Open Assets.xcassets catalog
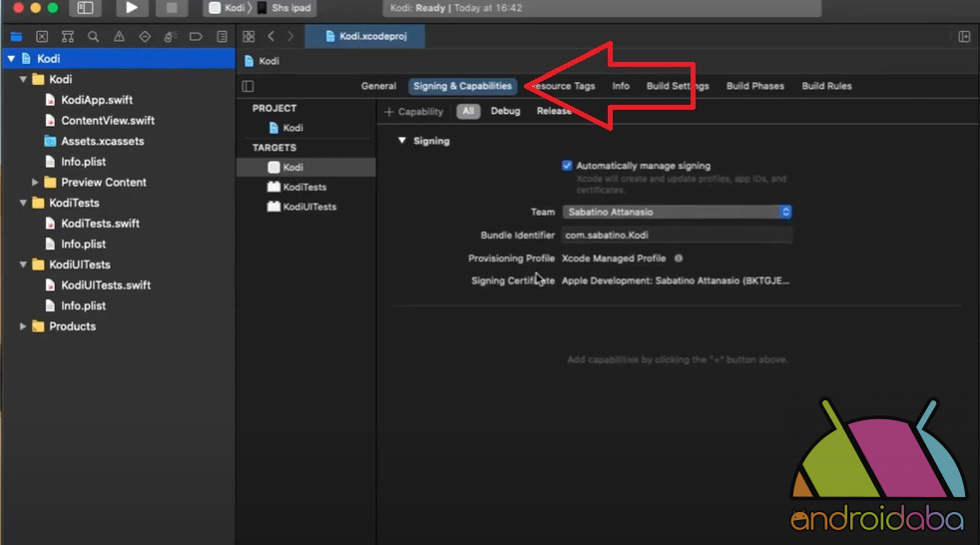The height and width of the screenshot is (545, 980). (x=103, y=142)
